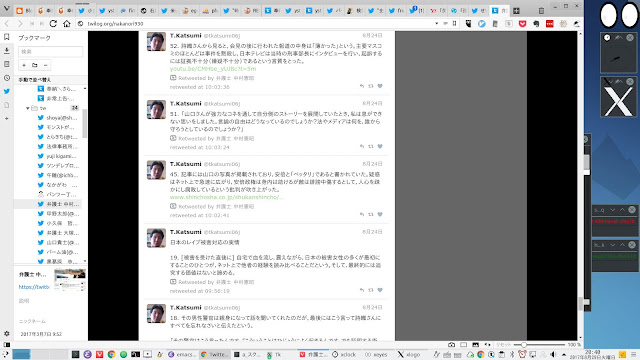Open T.Katsumi profile on tweet 45
The image size is (640, 360).
coord(185,164)
